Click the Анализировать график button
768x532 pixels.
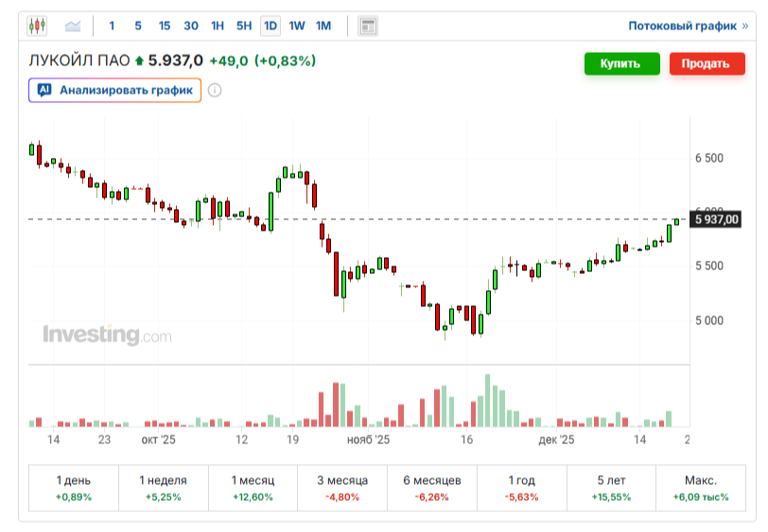pyautogui.click(x=114, y=90)
